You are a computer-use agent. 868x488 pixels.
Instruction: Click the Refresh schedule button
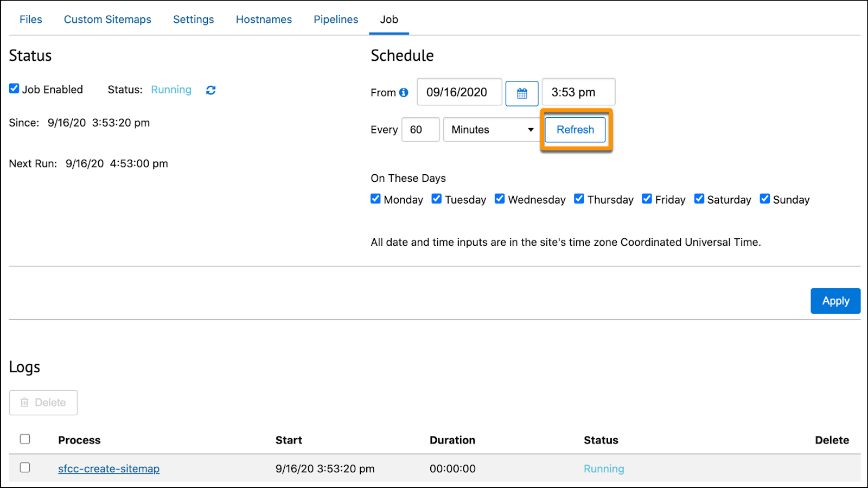575,130
